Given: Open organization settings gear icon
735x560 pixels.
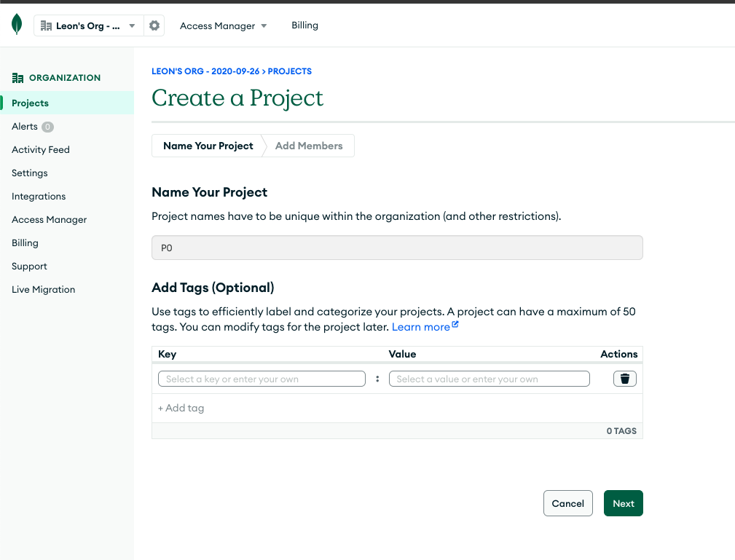Looking at the screenshot, I should coord(154,25).
